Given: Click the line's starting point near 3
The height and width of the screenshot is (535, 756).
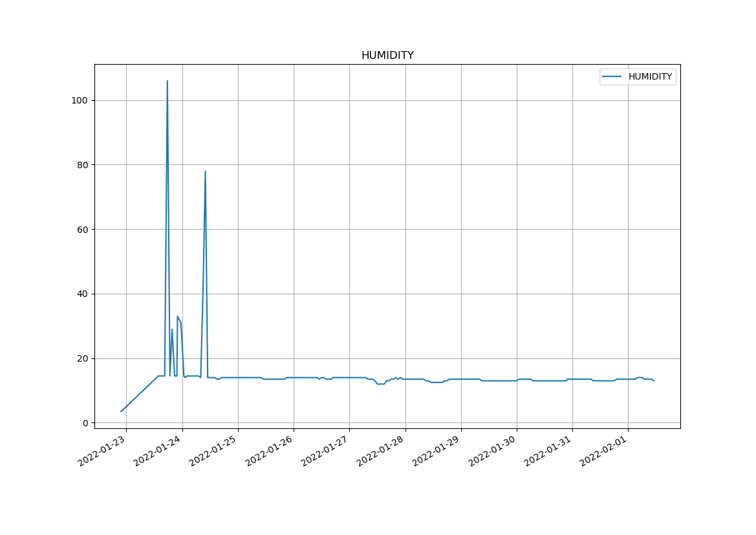Looking at the screenshot, I should click(x=121, y=411).
